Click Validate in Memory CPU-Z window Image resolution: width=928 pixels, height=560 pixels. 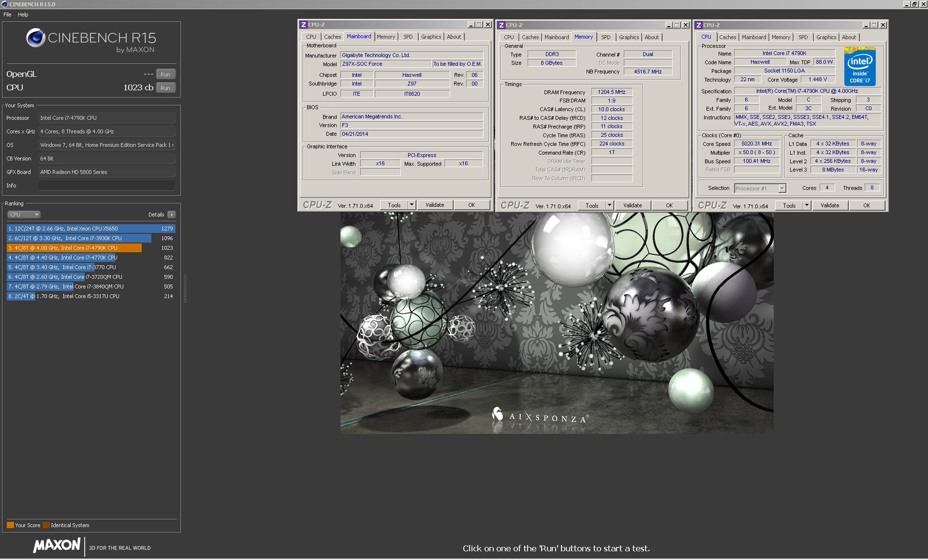point(633,205)
